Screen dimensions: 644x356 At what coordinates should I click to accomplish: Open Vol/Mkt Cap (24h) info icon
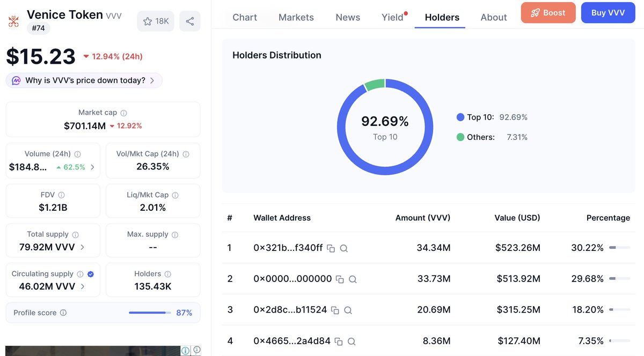[x=186, y=154]
